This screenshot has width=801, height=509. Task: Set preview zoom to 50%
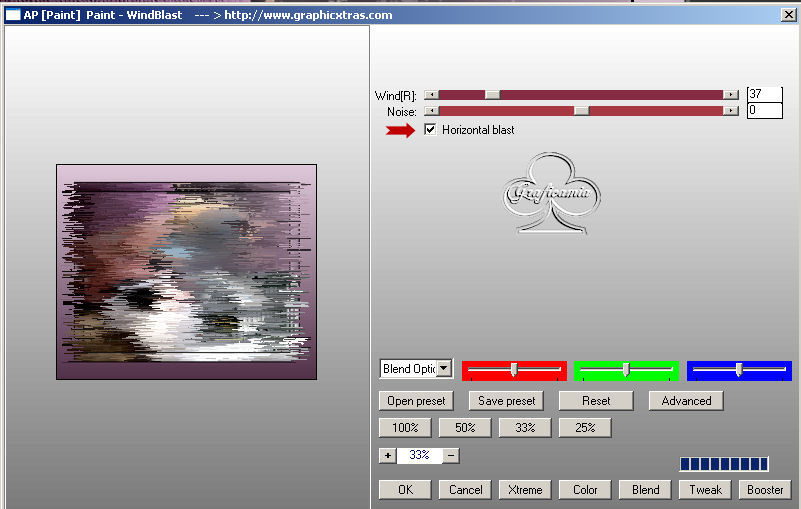point(465,428)
